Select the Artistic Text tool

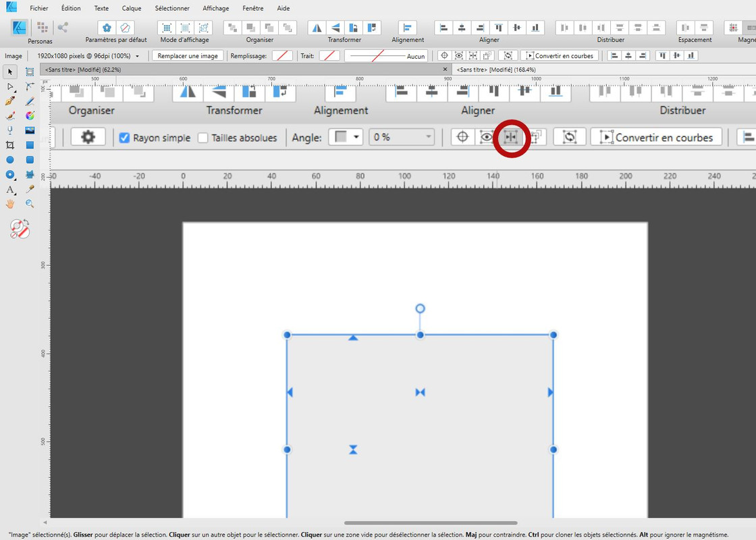point(9,190)
